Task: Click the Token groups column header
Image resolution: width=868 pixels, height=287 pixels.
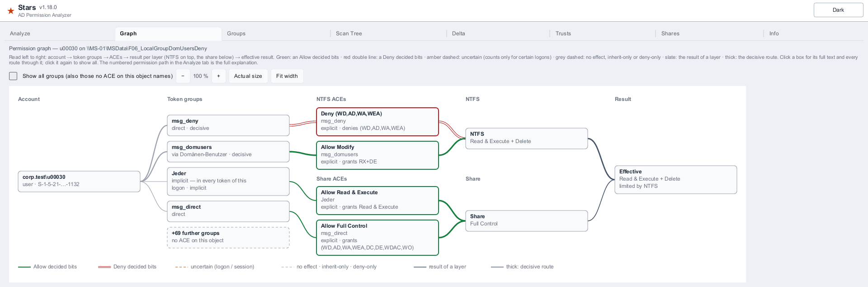Action: (185, 99)
